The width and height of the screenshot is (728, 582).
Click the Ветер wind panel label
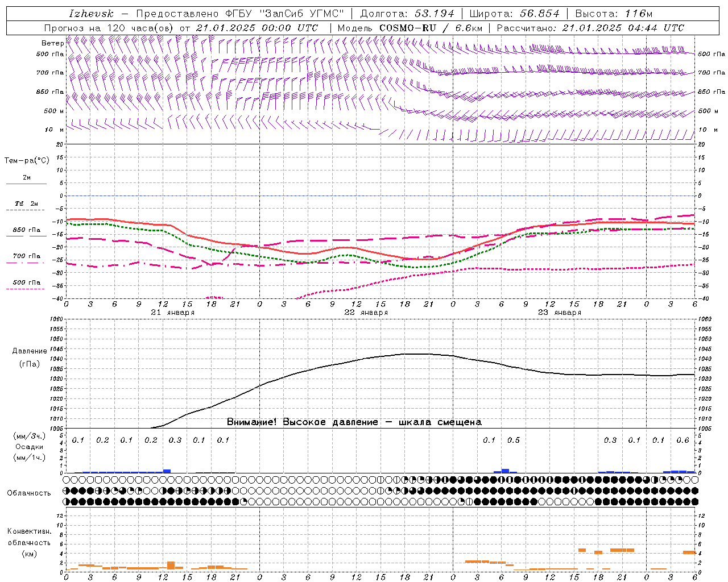pos(52,43)
